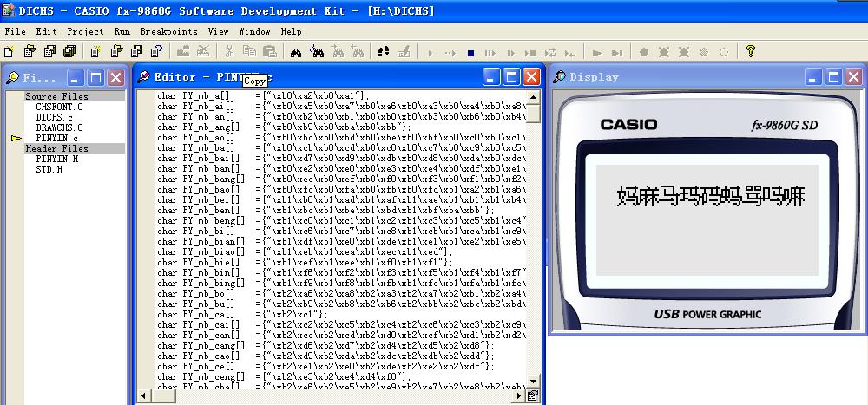Click the editor's vertical scrollbar up arrow
The width and height of the screenshot is (868, 405).
tap(533, 97)
